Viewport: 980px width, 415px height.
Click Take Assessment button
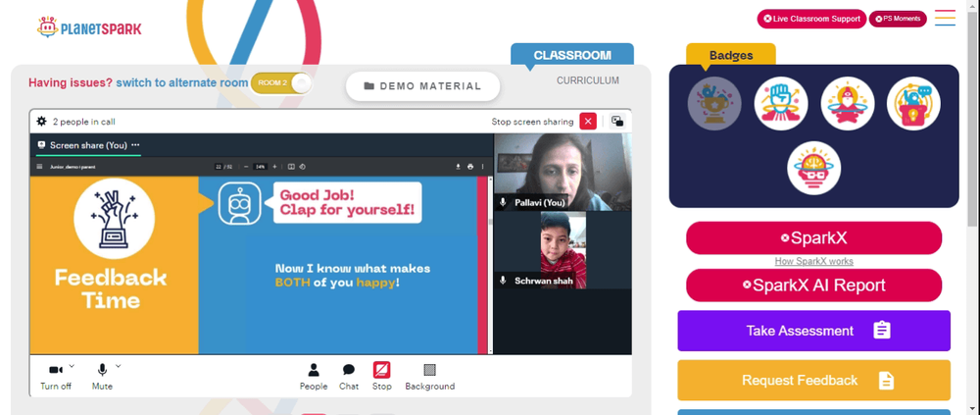813,331
